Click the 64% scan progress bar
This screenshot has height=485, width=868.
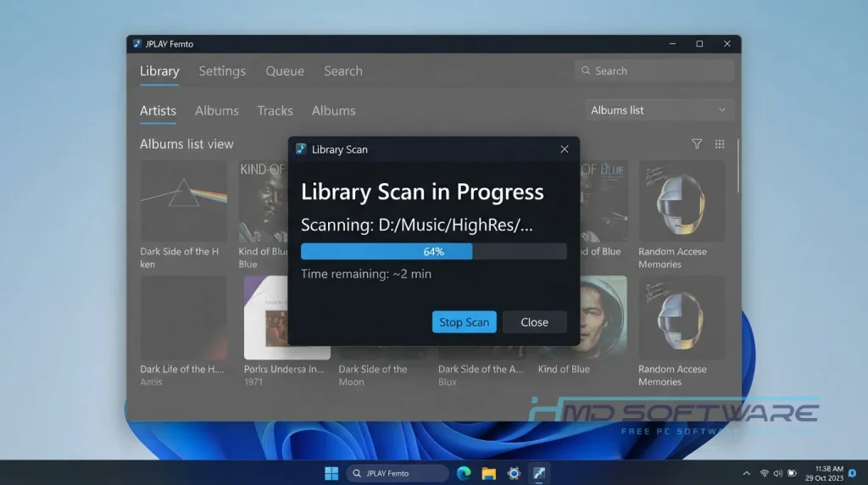pyautogui.click(x=433, y=251)
